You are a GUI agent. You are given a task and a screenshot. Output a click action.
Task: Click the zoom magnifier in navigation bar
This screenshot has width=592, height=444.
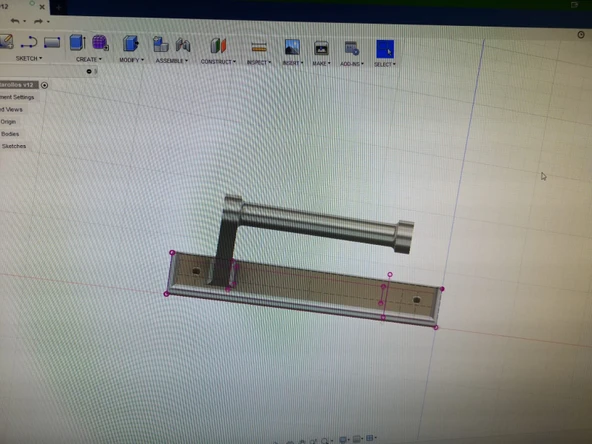[x=324, y=441]
